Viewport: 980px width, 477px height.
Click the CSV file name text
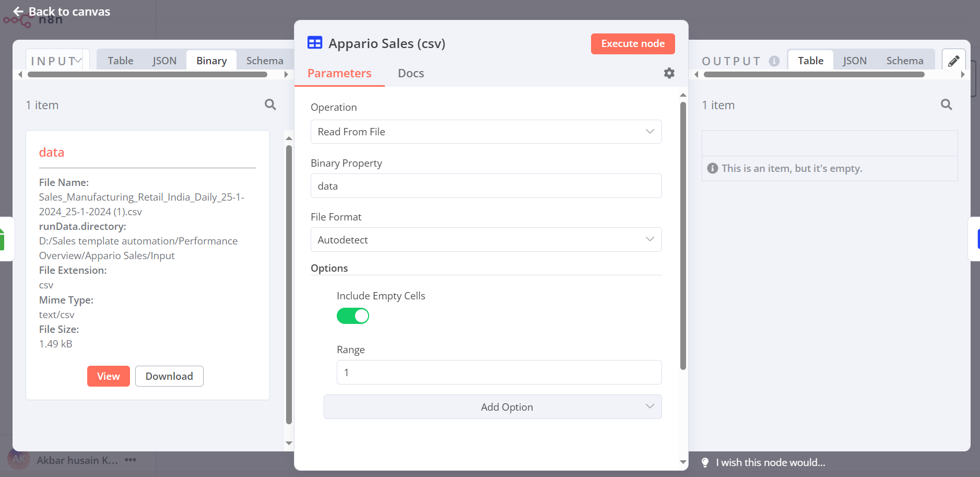[x=141, y=204]
